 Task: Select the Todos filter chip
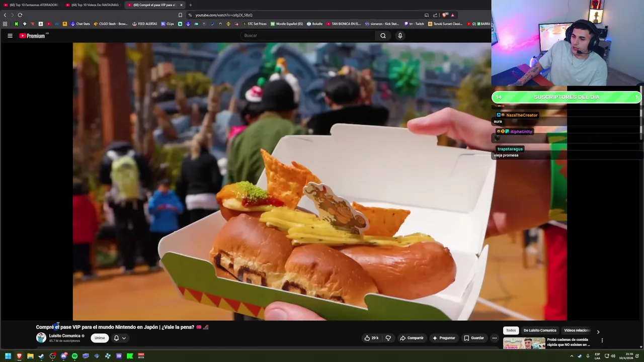[x=511, y=330]
